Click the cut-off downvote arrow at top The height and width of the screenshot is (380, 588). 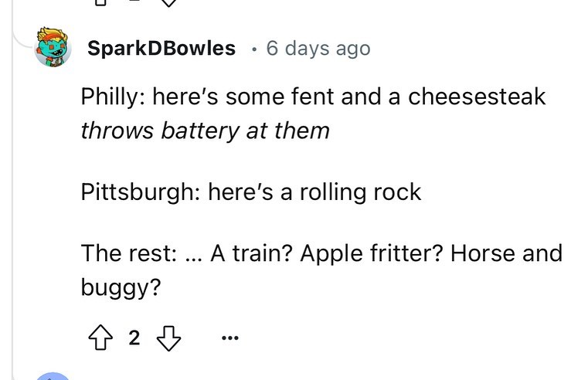tap(172, 3)
